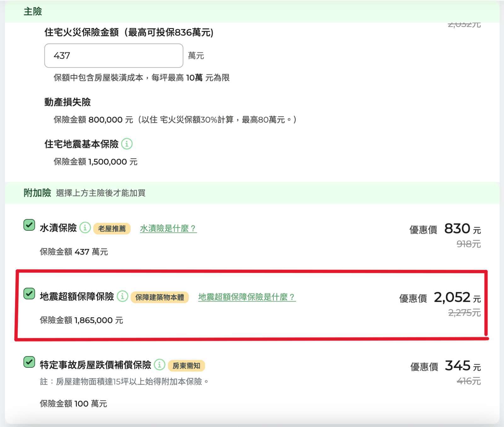Click the 主險 section header
The image size is (504, 427).
tap(33, 12)
